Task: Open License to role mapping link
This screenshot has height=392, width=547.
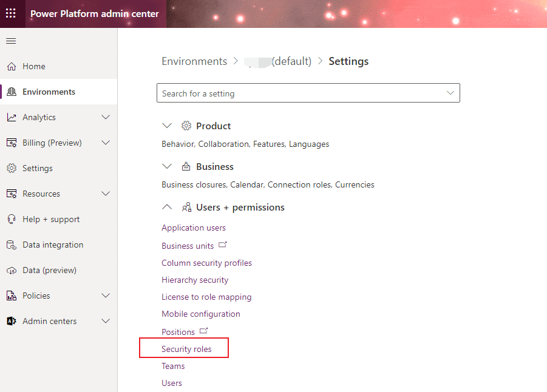Action: 206,297
